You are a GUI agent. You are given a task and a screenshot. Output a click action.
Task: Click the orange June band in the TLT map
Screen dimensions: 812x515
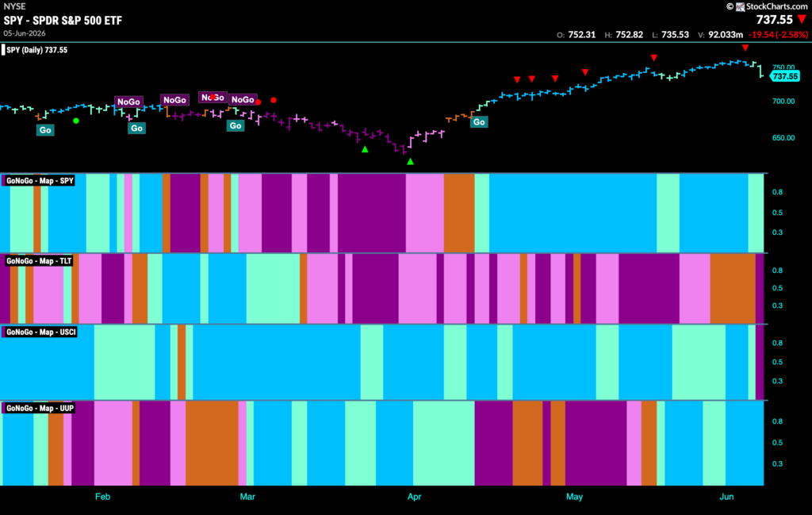coord(733,288)
